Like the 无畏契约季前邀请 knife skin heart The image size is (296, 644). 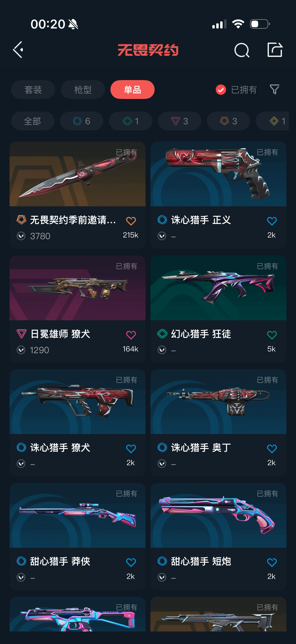point(131,221)
